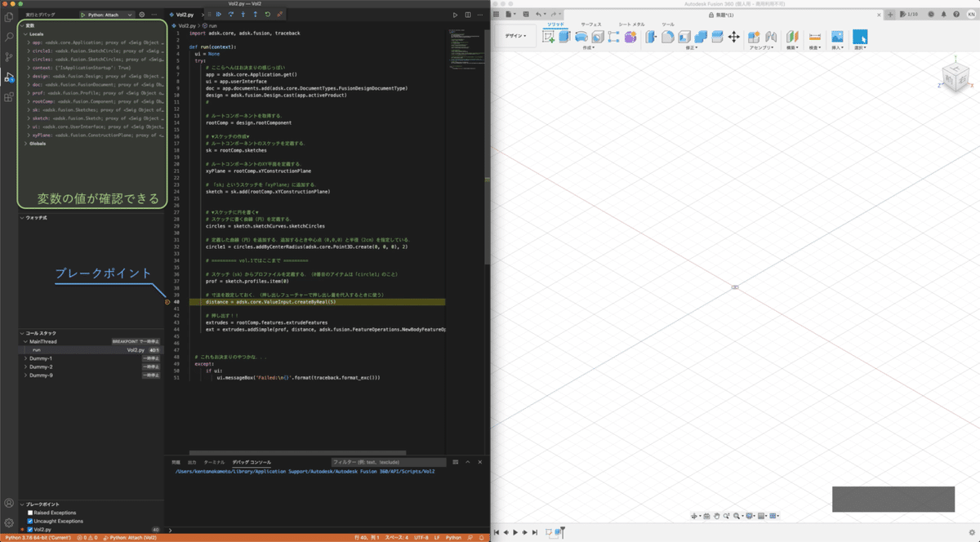
Task: Click the Python language mode in status bar
Action: [453, 538]
